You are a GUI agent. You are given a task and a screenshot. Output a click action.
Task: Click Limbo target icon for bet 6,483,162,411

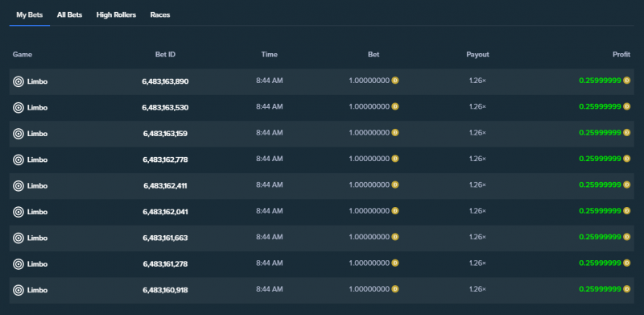click(x=18, y=186)
